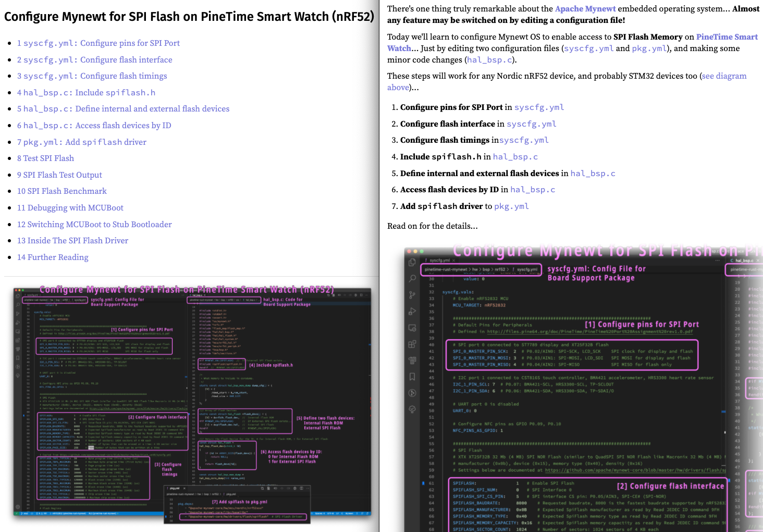Image resolution: width=763 pixels, height=532 pixels.
Task: Select the Run and Debug sidebar icon
Action: 412,311
